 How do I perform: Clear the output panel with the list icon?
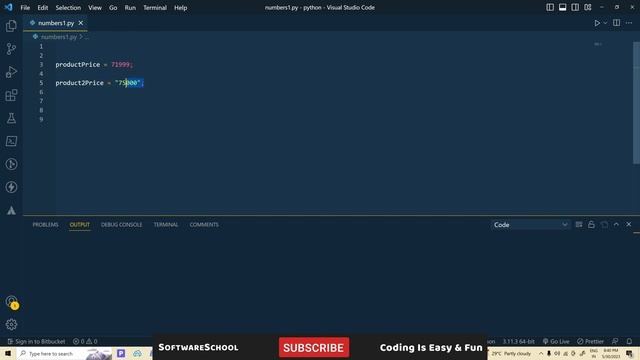click(x=579, y=224)
